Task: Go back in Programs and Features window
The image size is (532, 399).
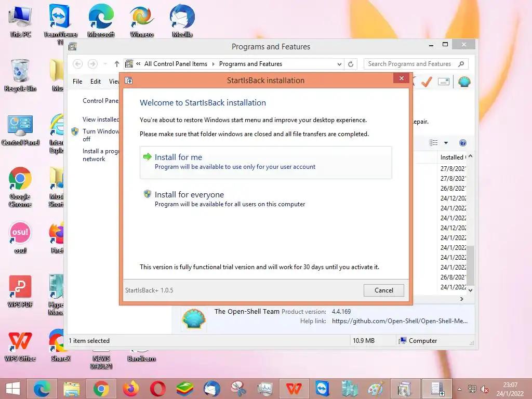Action: pos(78,64)
